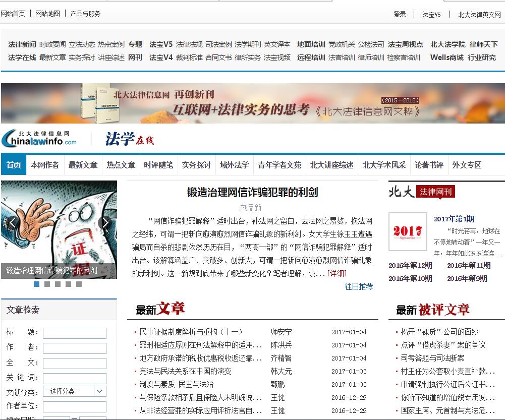This screenshot has width=505, height=420.
Task: Click the banner ad 北大法律信息网文粹
Action: (253, 103)
